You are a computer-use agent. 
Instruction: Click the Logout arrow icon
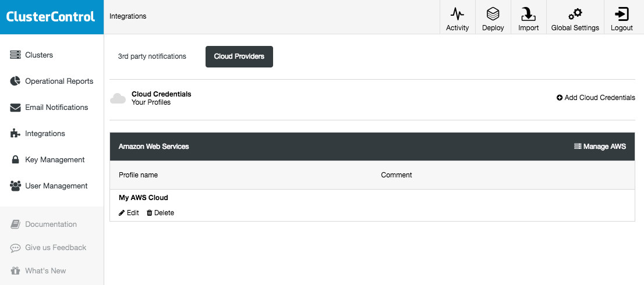[x=622, y=14]
